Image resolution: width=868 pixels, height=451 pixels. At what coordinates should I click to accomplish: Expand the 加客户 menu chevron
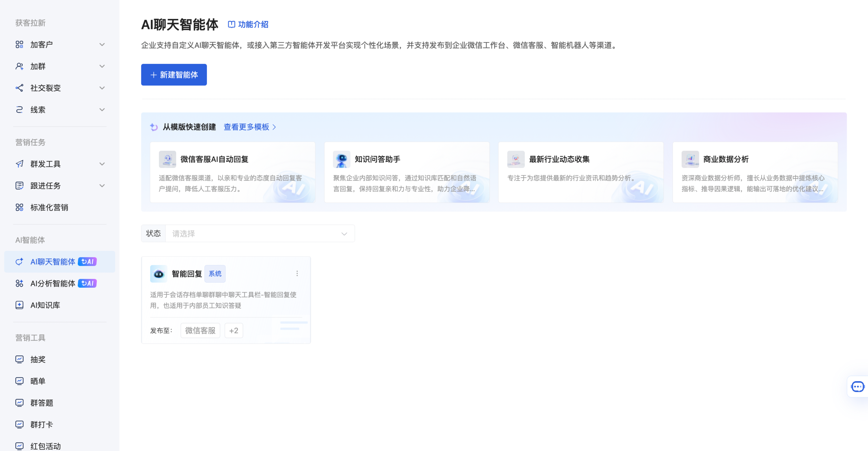(x=102, y=45)
